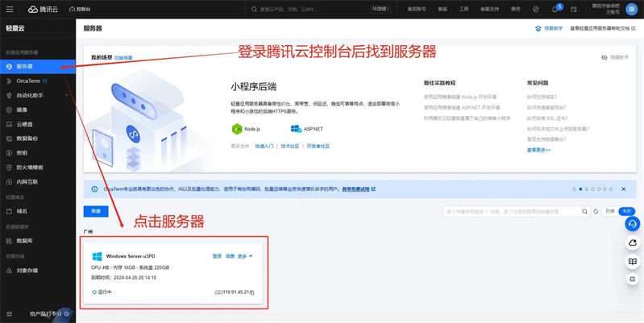644x323 pixels.
Task: Click 给产品打个分 rating link
Action: point(49,314)
